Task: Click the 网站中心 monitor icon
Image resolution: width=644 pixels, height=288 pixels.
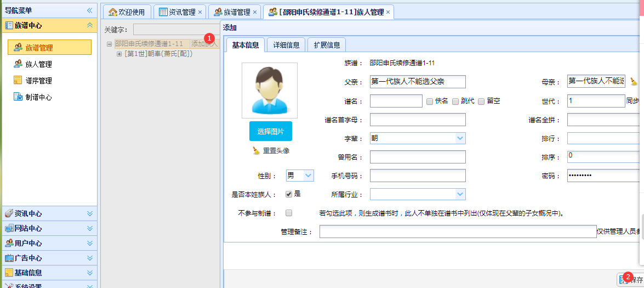Action: tap(9, 228)
